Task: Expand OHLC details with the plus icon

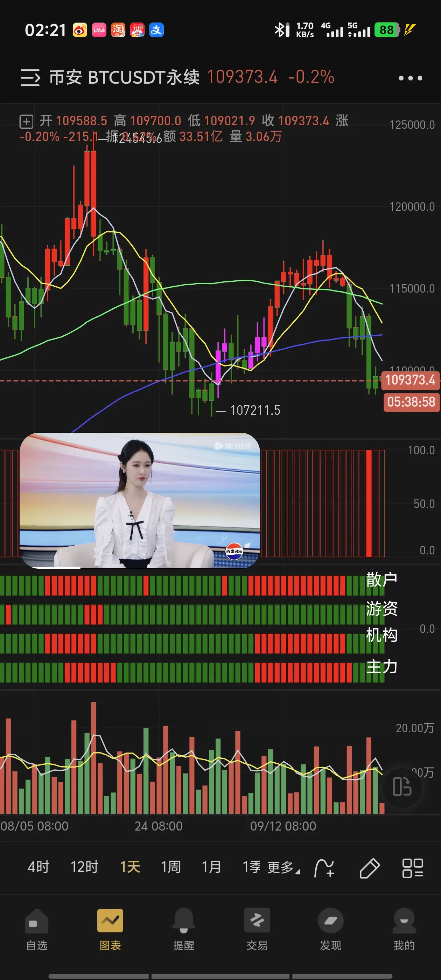Action: [x=26, y=122]
